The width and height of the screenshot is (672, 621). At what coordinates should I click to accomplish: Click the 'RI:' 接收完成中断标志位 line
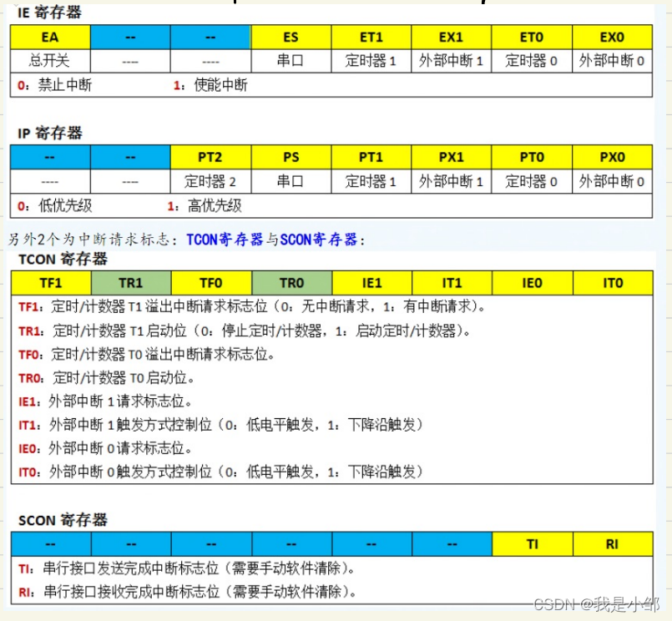(x=187, y=593)
